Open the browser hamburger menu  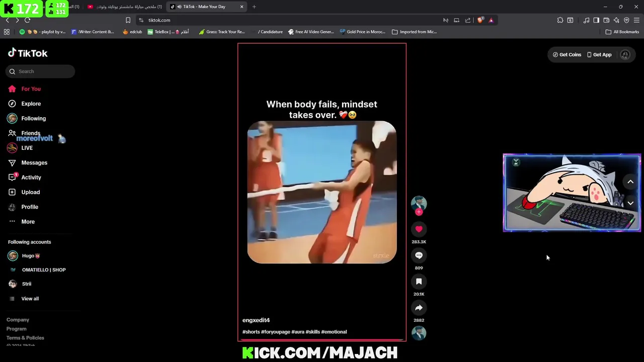[x=636, y=20]
